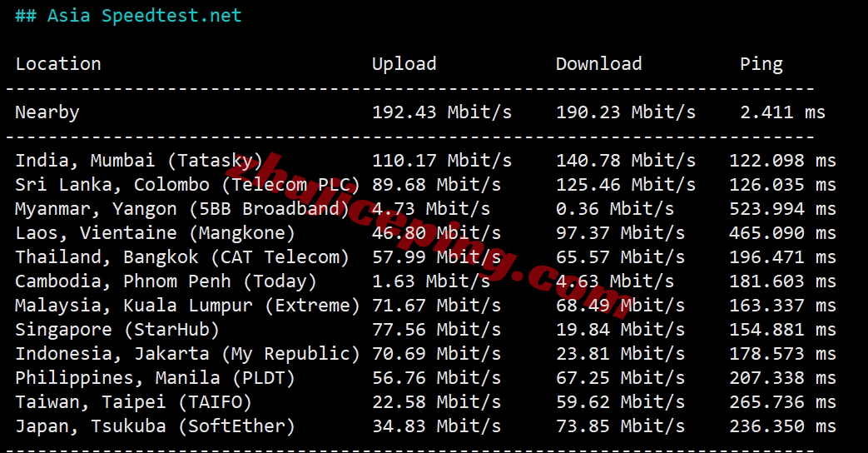Click Vientaine ping 465.090 ms
868x453 pixels.
[783, 233]
